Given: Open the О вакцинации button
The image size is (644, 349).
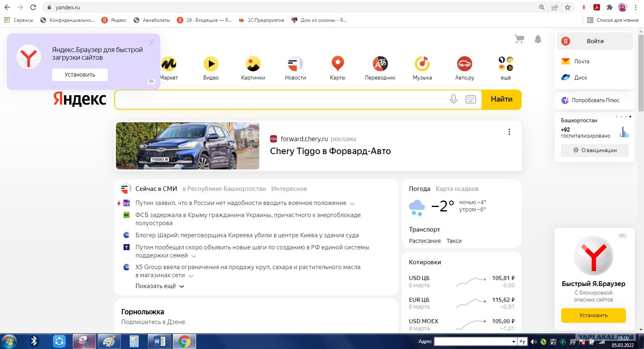Looking at the screenshot, I should click(595, 150).
